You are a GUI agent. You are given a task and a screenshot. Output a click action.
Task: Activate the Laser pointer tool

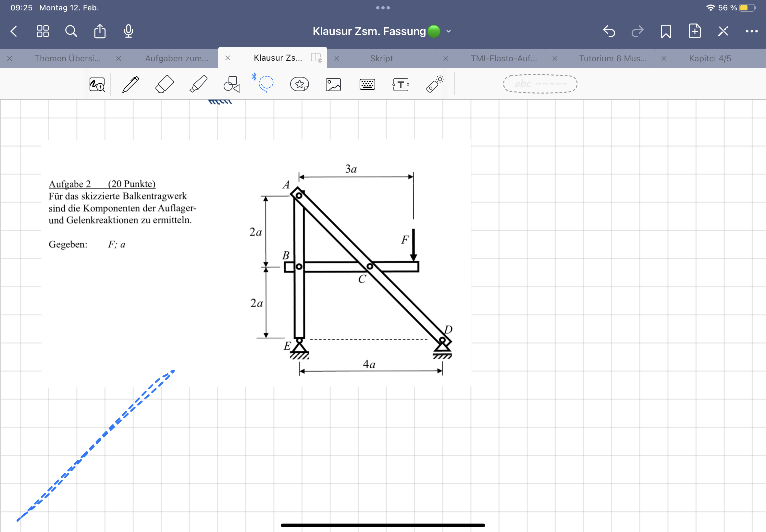pos(435,84)
